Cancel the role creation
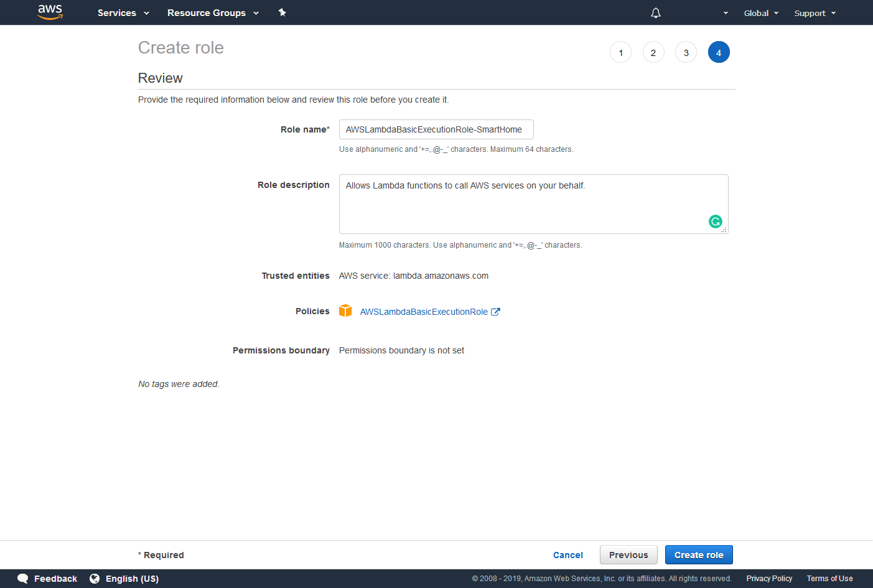 [x=568, y=555]
